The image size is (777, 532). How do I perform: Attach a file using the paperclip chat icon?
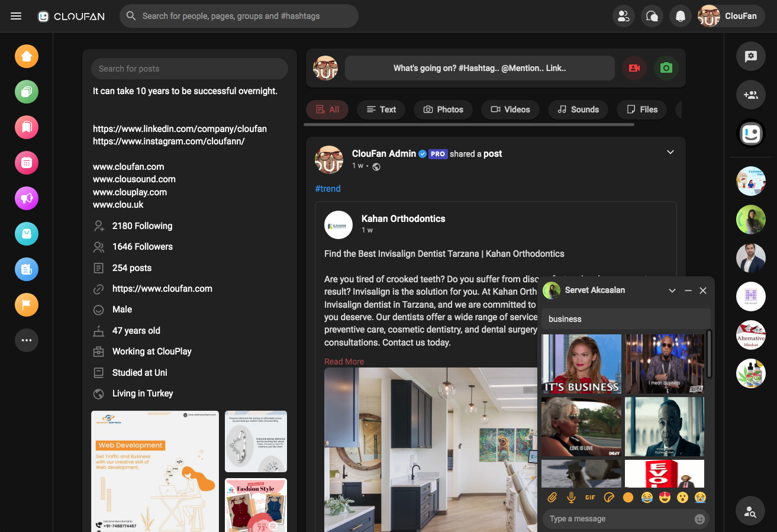[x=552, y=498]
